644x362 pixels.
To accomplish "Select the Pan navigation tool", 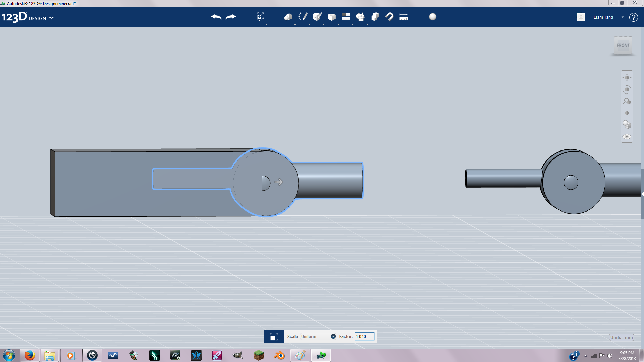I will click(x=627, y=78).
